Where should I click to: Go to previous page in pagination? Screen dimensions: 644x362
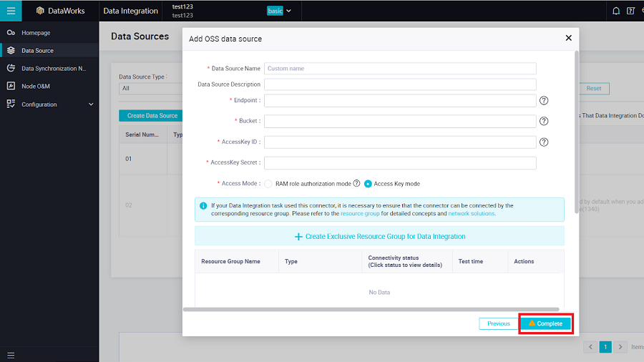coord(590,347)
